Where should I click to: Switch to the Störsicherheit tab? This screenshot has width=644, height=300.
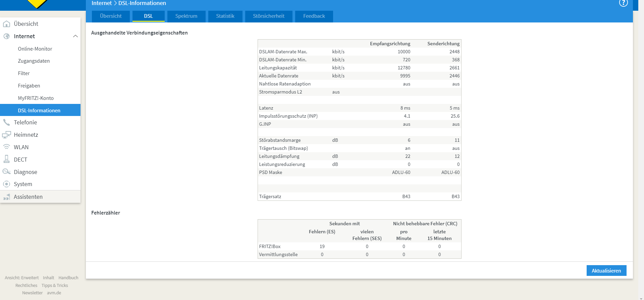[x=269, y=16]
